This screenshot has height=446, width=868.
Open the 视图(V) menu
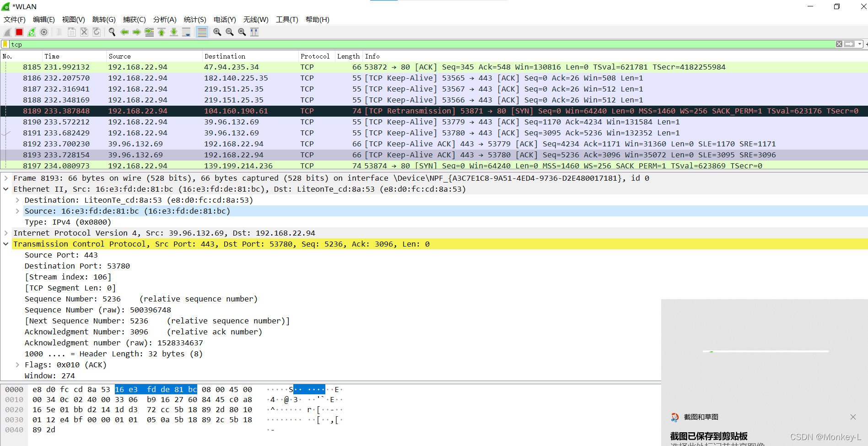(74, 20)
